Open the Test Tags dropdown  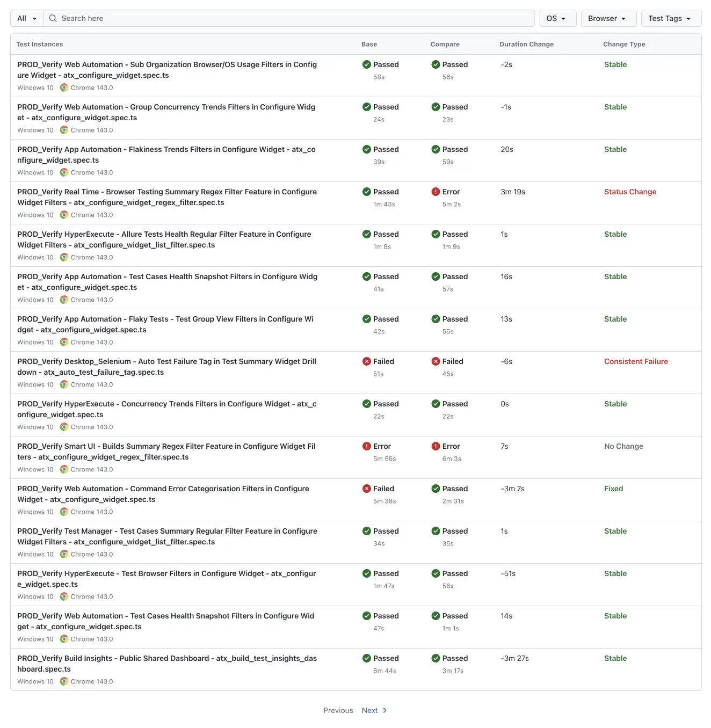point(671,18)
